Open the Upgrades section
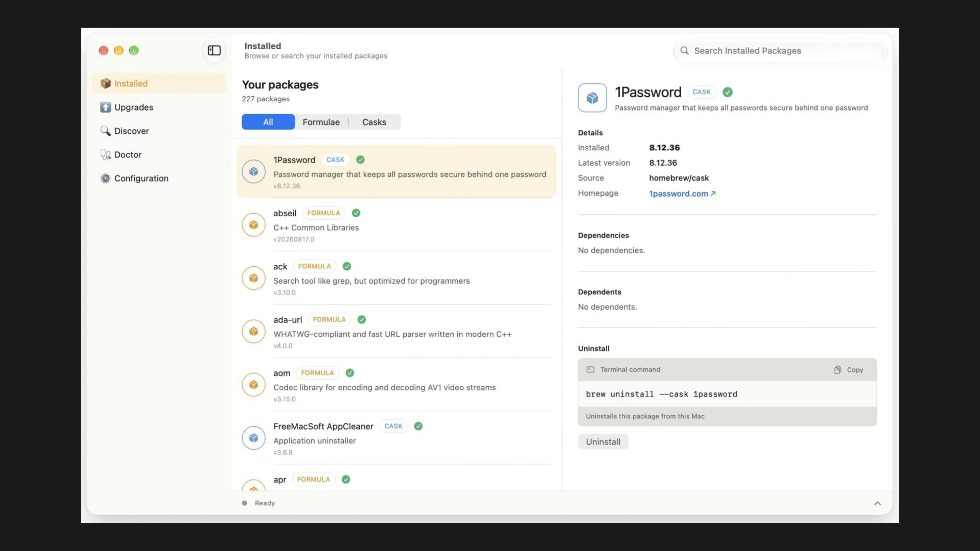The image size is (980, 551). click(x=159, y=107)
